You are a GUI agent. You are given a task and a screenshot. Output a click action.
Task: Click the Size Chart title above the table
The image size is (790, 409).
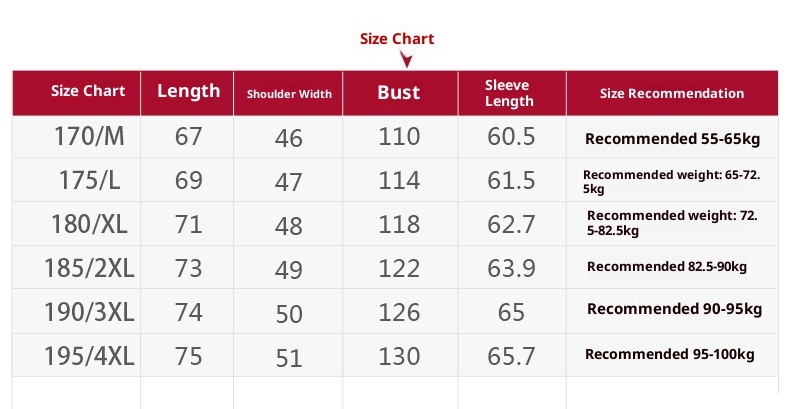[397, 39]
